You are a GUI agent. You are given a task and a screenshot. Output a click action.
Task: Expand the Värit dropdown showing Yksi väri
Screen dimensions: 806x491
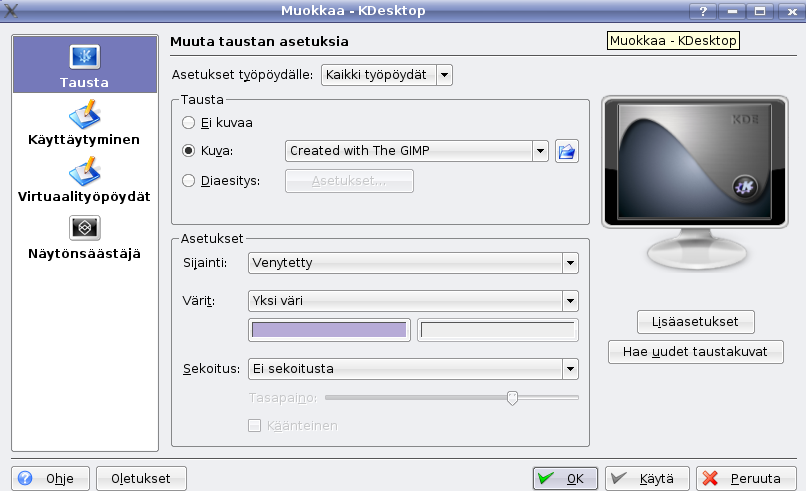click(411, 300)
